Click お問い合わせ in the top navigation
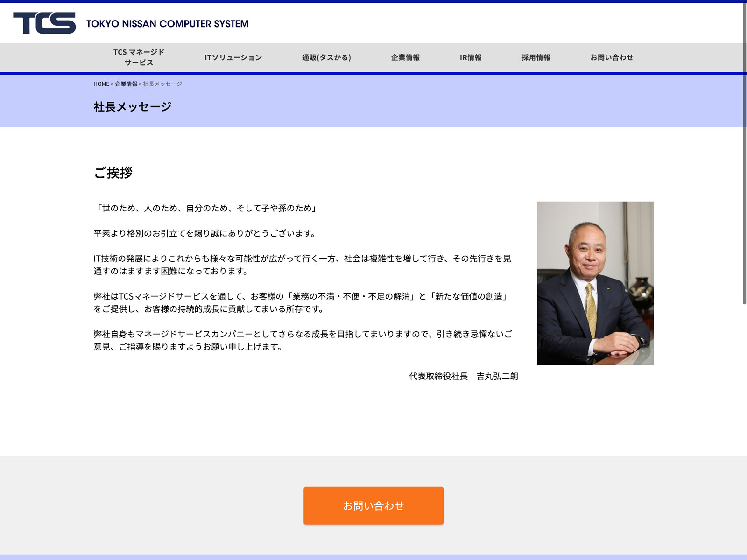Screen dimensions: 747x560 click(612, 57)
